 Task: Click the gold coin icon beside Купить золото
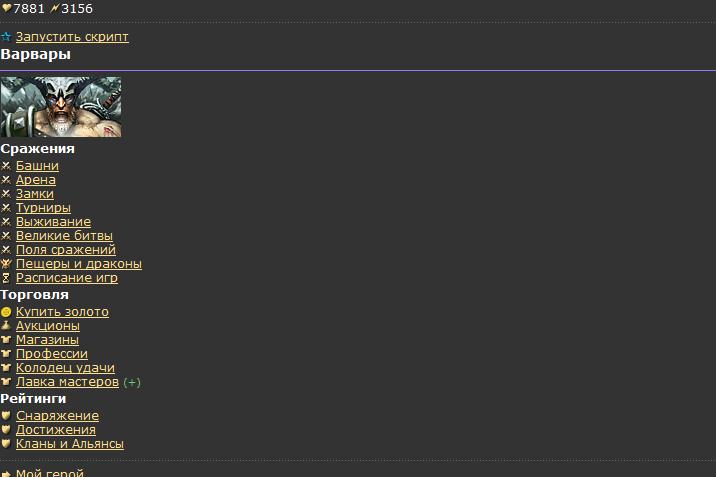click(6, 312)
